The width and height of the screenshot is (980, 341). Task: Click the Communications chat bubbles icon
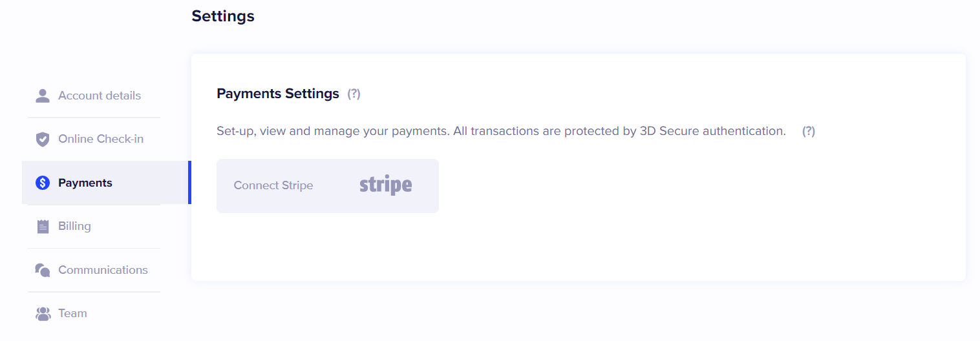[x=43, y=270]
